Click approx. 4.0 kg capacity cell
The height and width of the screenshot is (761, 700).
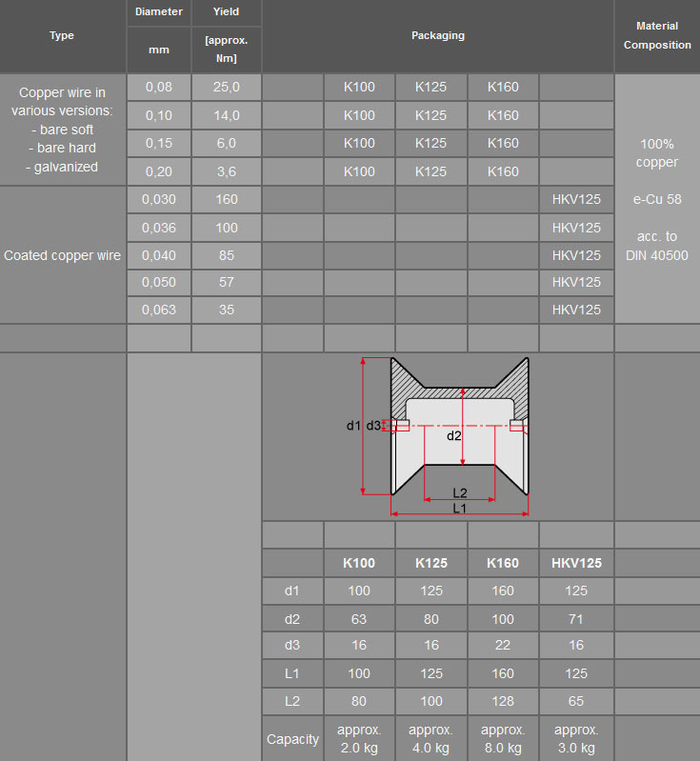[x=431, y=739]
